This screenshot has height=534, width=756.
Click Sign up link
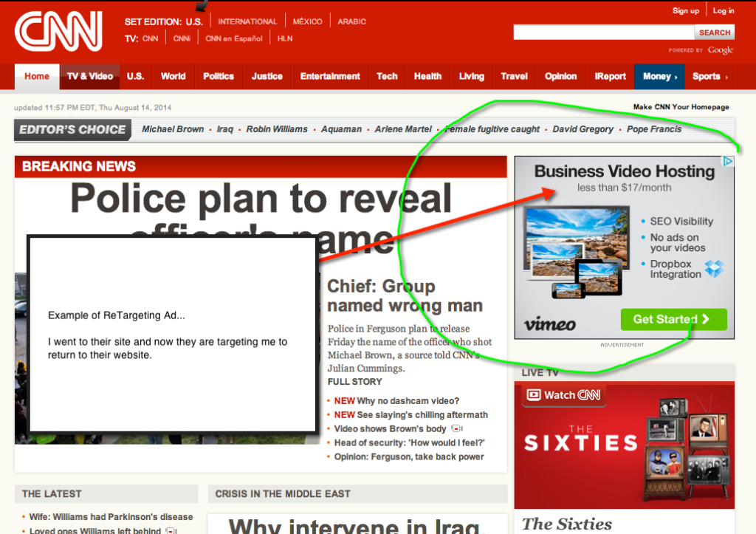[686, 10]
